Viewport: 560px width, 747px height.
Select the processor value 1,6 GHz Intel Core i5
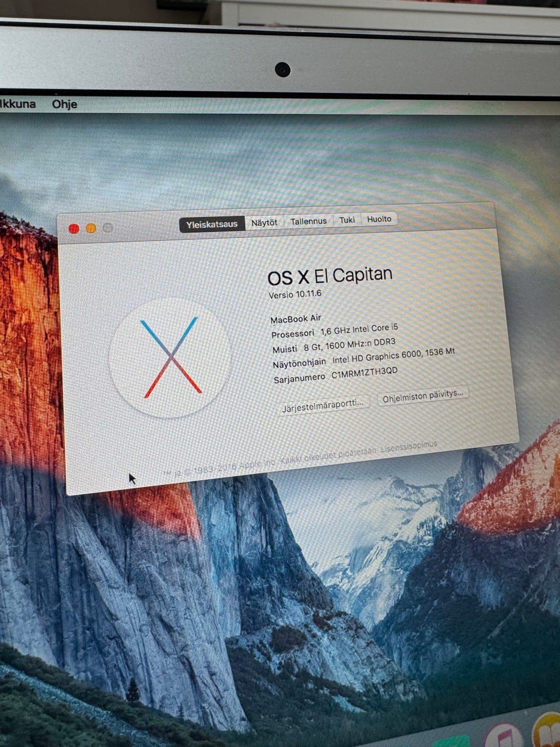click(359, 330)
